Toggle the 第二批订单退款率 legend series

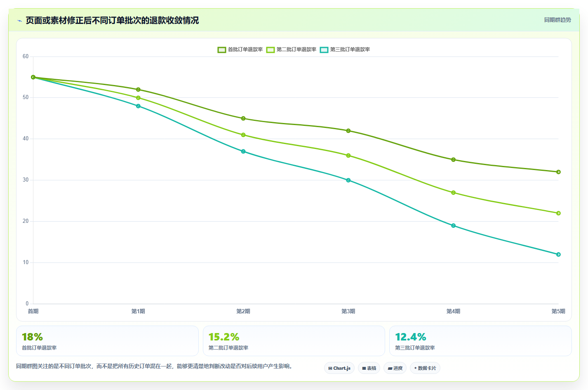[x=291, y=50]
